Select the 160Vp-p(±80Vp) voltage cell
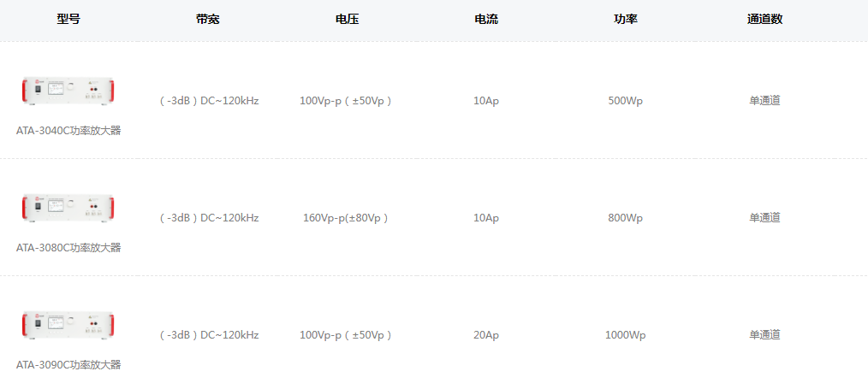 (347, 218)
